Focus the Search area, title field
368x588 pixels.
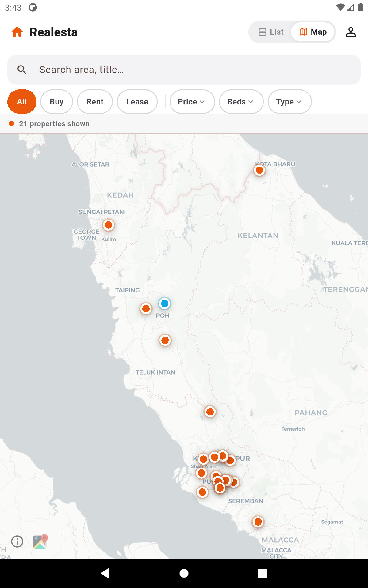[184, 70]
